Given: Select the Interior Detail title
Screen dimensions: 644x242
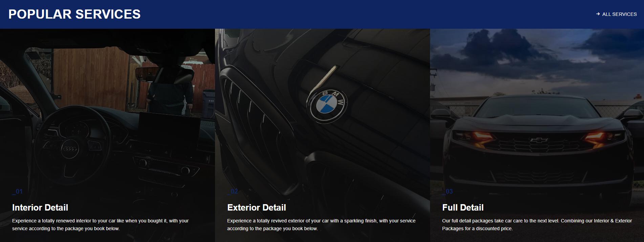Looking at the screenshot, I should [40, 208].
